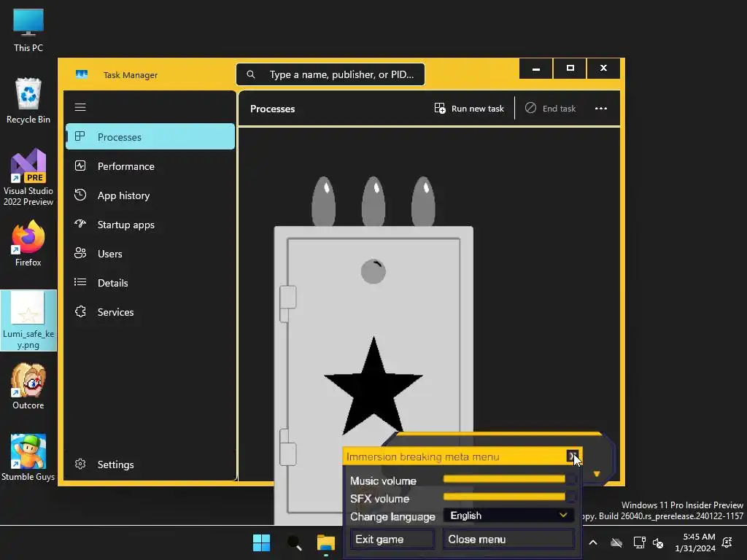Image resolution: width=747 pixels, height=560 pixels.
Task: Open the Processes tab in Task Manager
Action: tap(150, 136)
